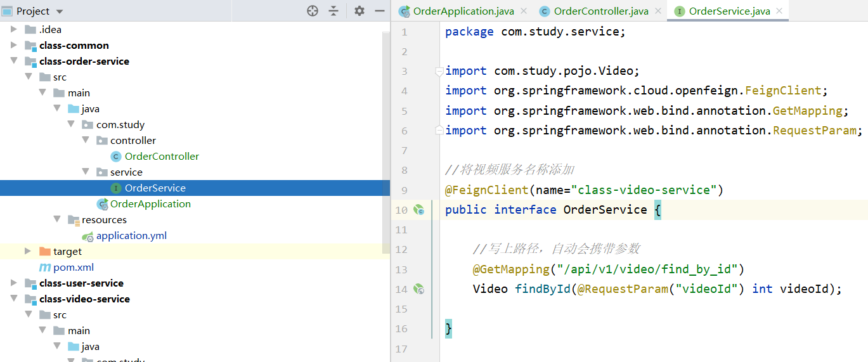The height and width of the screenshot is (362, 868).
Task: Click the Project tool window icon
Action: point(7,11)
